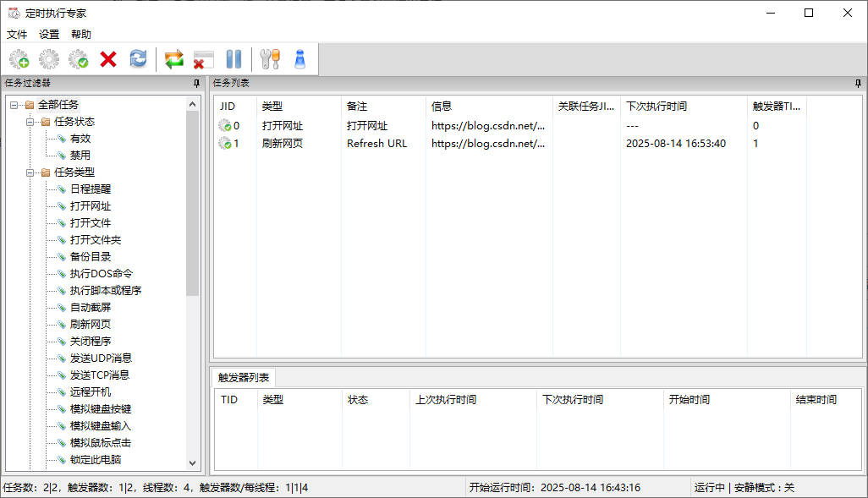Click the 状态 column header in trigger list
The height and width of the screenshot is (498, 868).
(376, 400)
